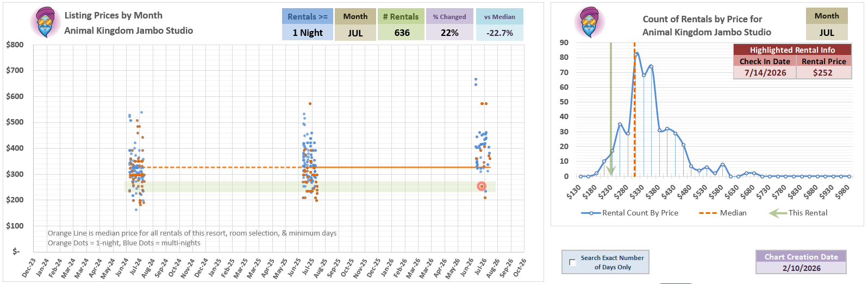
Task: Open the JUL month selector on left chart
Action: [x=355, y=33]
